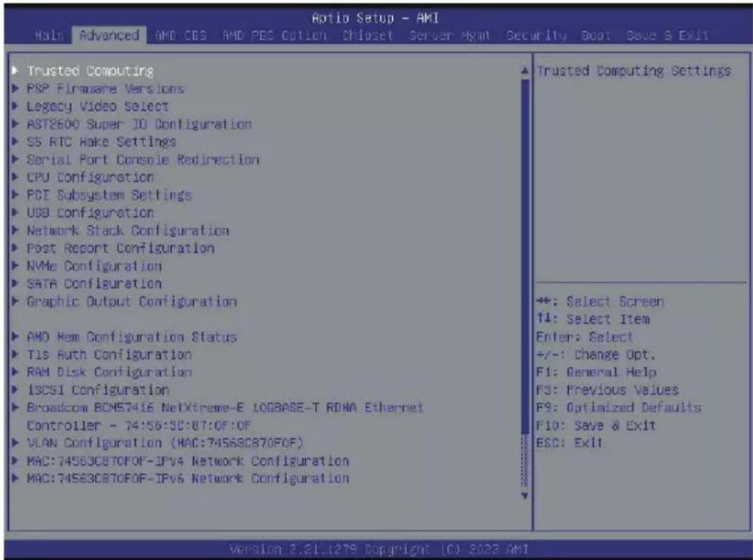
Task: Click the Trusted Computing Settings help text
Action: click(633, 71)
